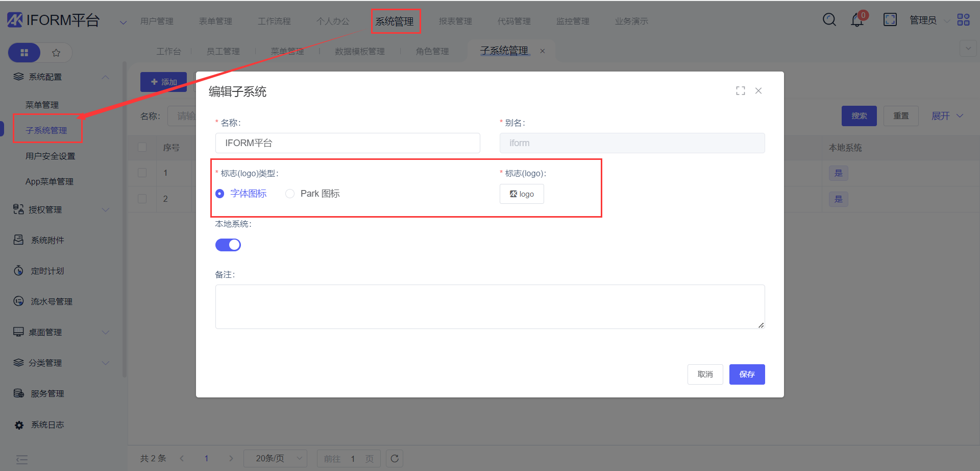980x471 pixels.
Task: Toggle the 本地系统 switch off
Action: [x=228, y=245]
